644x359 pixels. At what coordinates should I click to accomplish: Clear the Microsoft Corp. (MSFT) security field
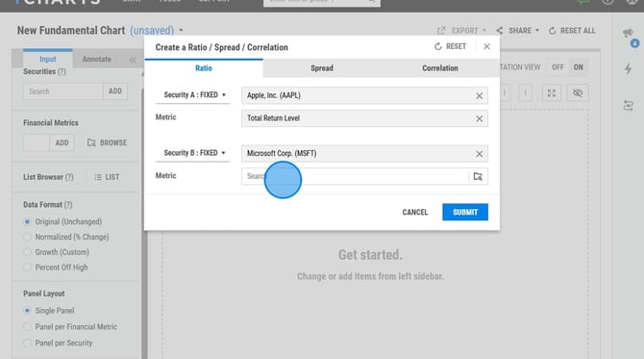click(479, 154)
